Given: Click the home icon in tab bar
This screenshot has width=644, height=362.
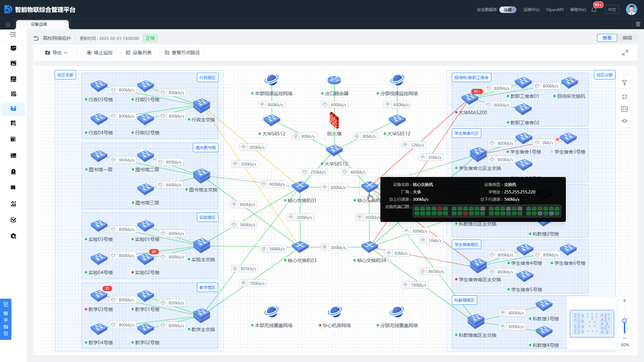Looking at the screenshot, I should point(8,24).
